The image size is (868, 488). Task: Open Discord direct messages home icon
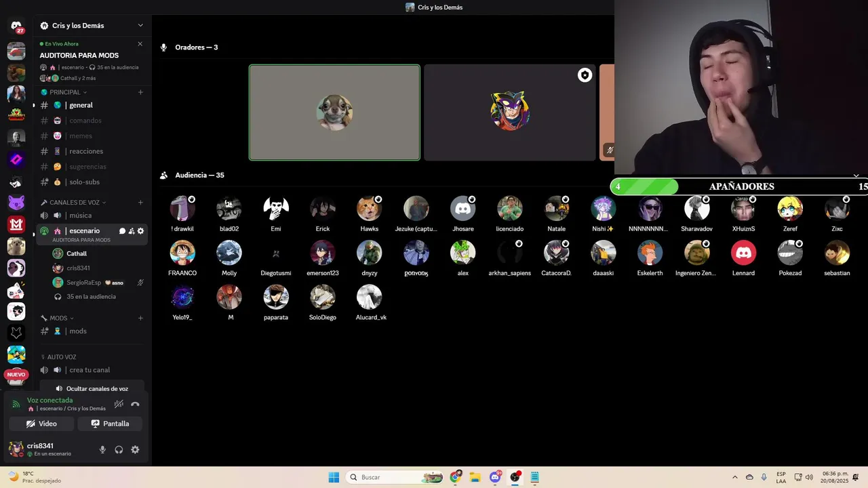tap(16, 26)
